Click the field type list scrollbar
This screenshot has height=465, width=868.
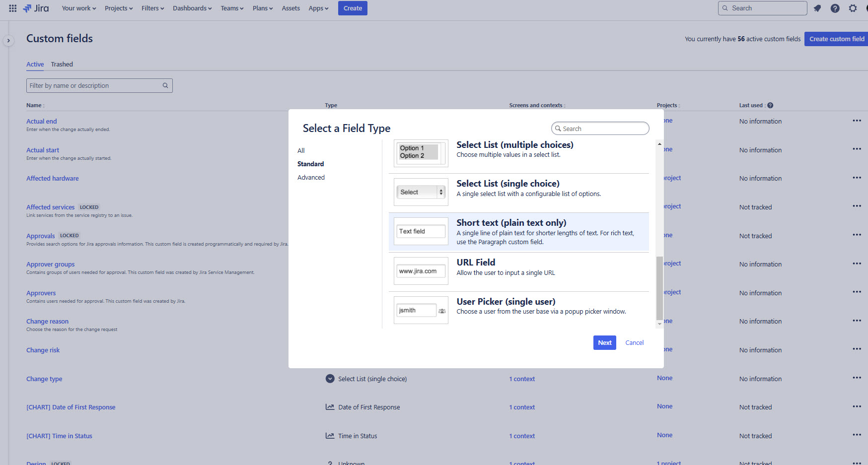(659, 288)
